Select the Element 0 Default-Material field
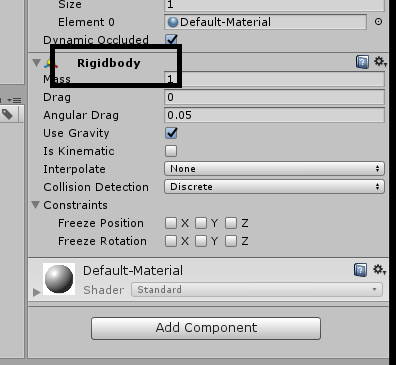396x365 pixels. (x=265, y=22)
